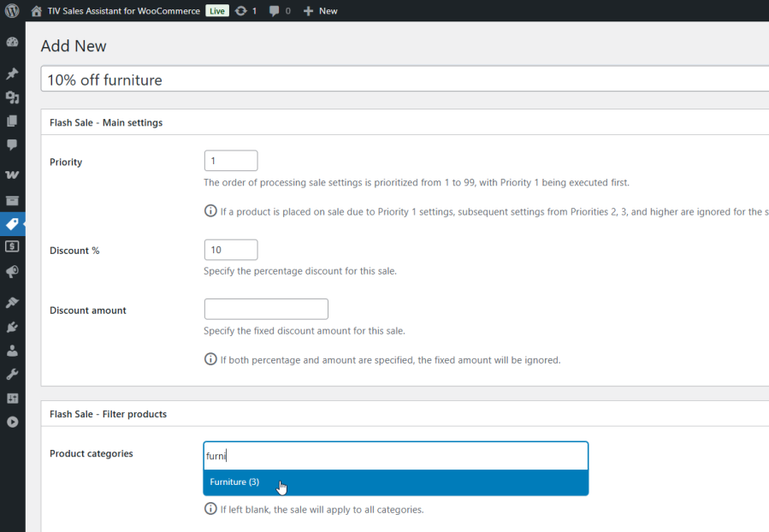Open the WordPress Dashboard from the sidebar
Viewport: 769px width, 532px height.
[12, 41]
